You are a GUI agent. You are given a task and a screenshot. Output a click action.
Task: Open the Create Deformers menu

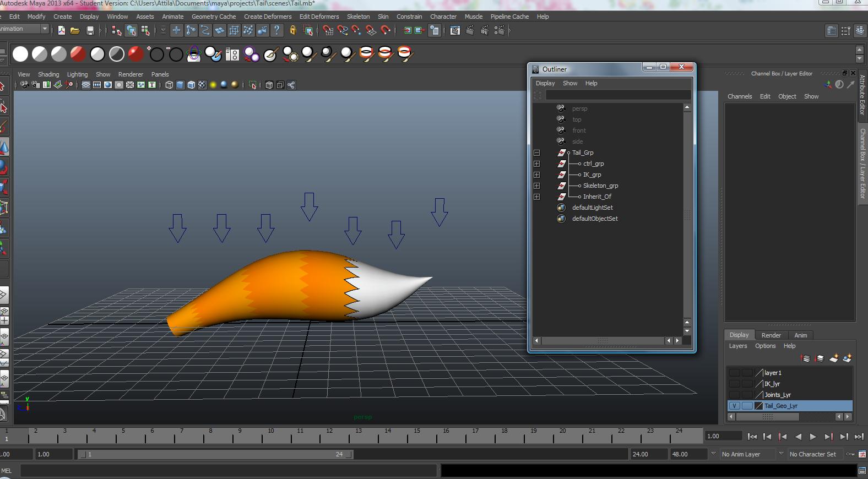[x=268, y=17]
